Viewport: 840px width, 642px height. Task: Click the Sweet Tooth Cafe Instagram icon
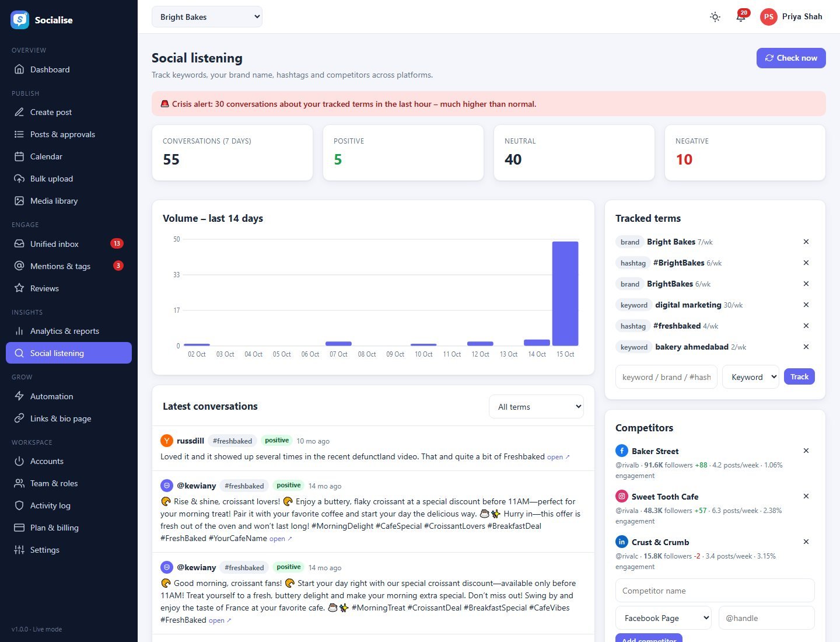(622, 496)
